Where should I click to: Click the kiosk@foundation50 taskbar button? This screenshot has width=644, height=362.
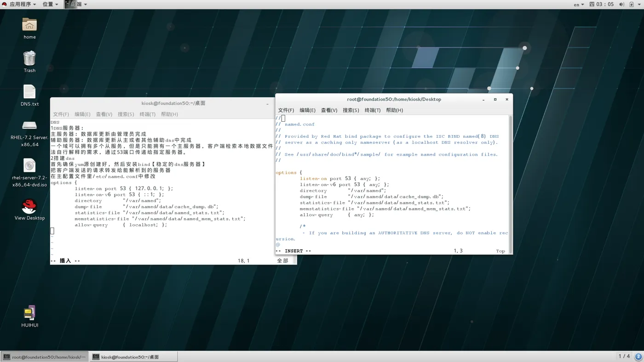pos(133,357)
